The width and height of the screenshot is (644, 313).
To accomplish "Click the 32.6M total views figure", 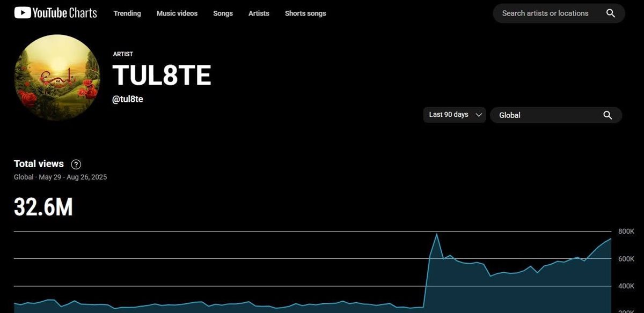I will tap(43, 207).
